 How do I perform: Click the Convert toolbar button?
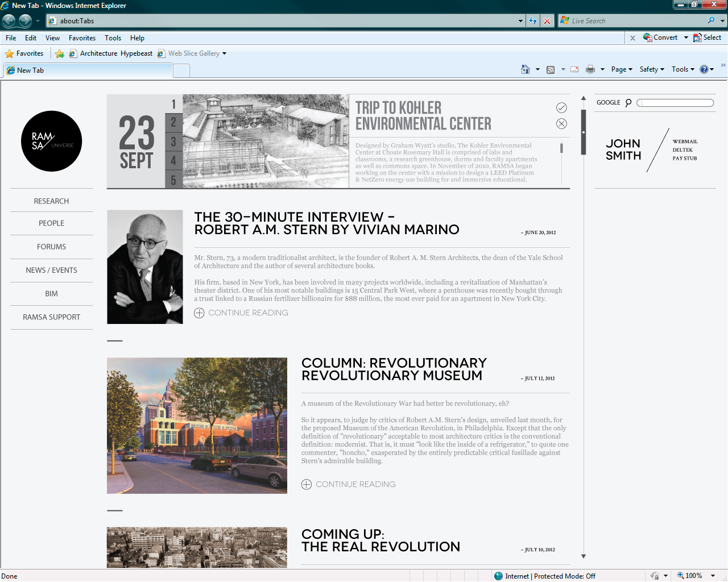click(660, 38)
